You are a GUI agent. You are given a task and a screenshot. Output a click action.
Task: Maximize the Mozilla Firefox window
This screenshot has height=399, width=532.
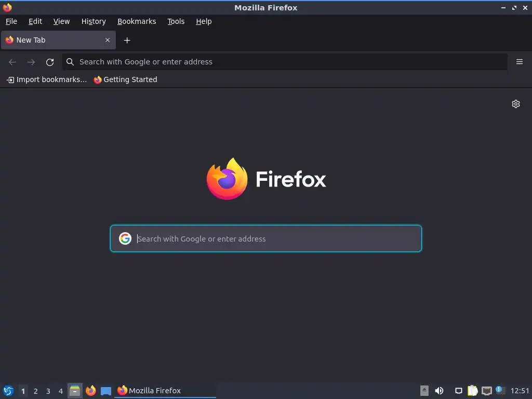tap(514, 7)
